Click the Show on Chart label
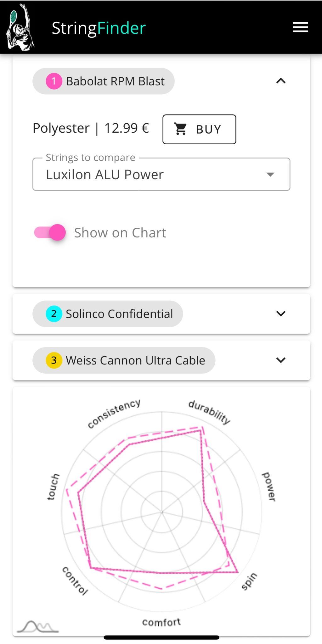The width and height of the screenshot is (322, 644). point(120,233)
